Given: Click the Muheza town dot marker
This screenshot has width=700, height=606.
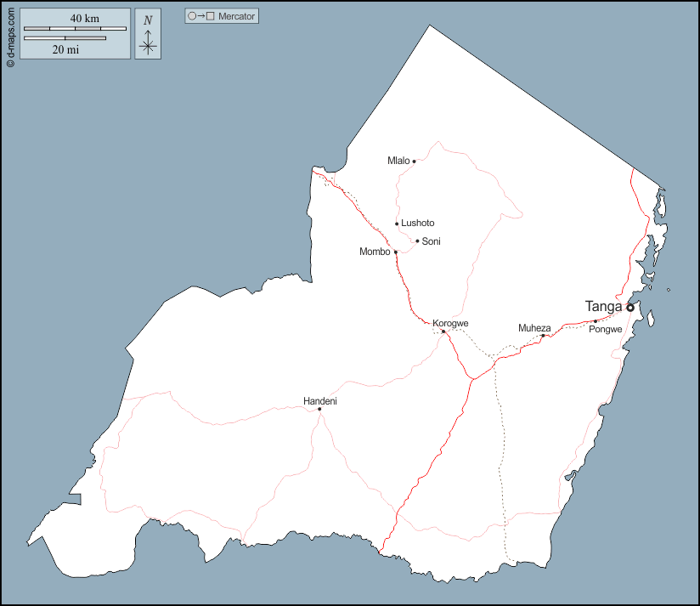Looking at the screenshot, I should tap(544, 336).
